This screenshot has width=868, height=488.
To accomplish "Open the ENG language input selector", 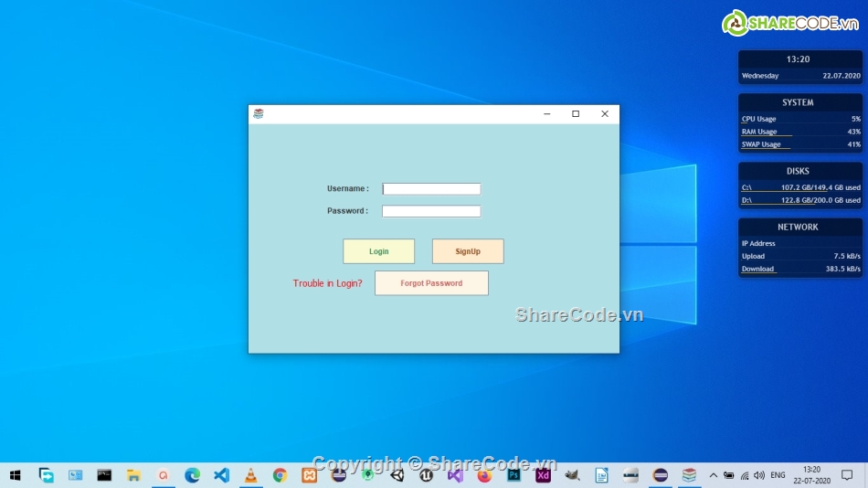I will coord(778,475).
